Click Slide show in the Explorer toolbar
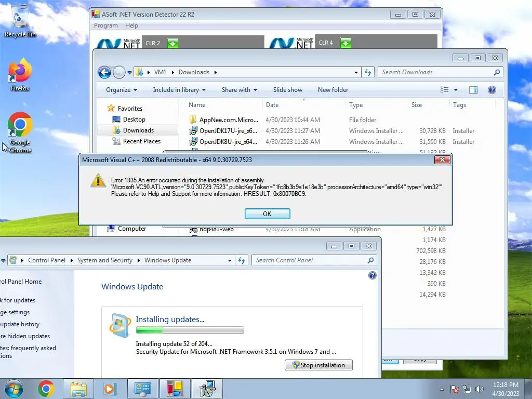 click(x=288, y=90)
